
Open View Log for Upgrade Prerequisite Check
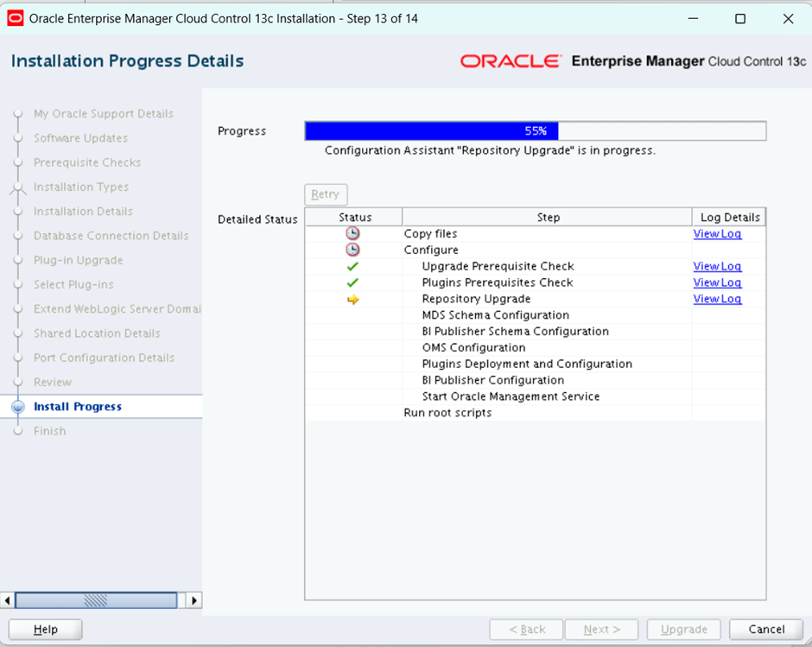point(717,267)
